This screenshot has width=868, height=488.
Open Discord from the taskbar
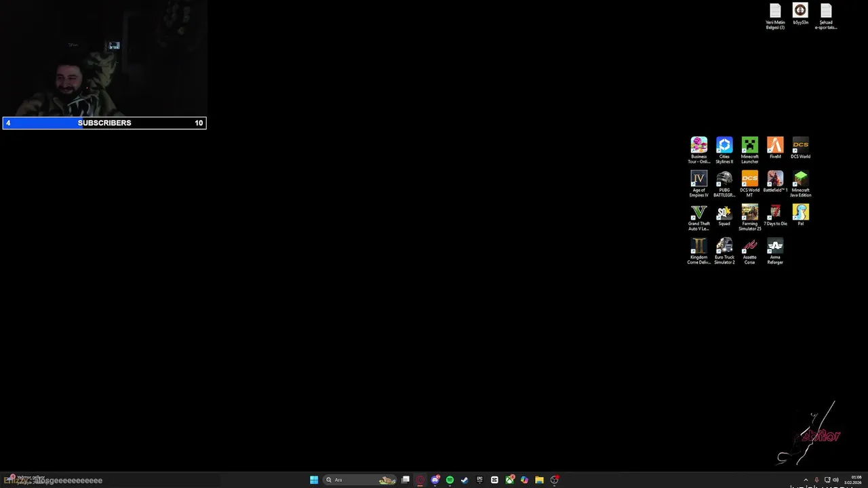click(435, 480)
